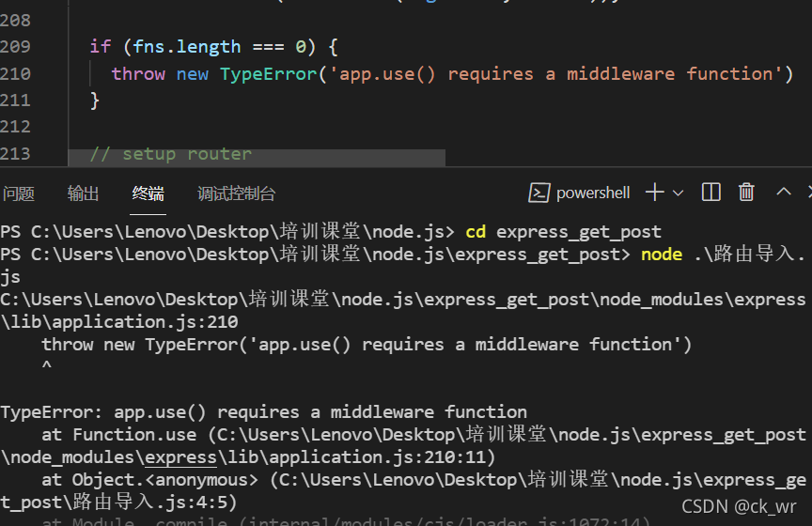Click 'application.js:210' path in terminal output
The height and width of the screenshot is (526, 812).
point(145,322)
